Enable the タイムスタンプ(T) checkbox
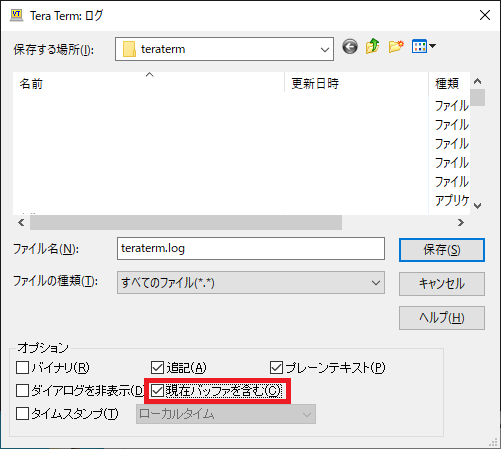This screenshot has height=449, width=501. [22, 414]
